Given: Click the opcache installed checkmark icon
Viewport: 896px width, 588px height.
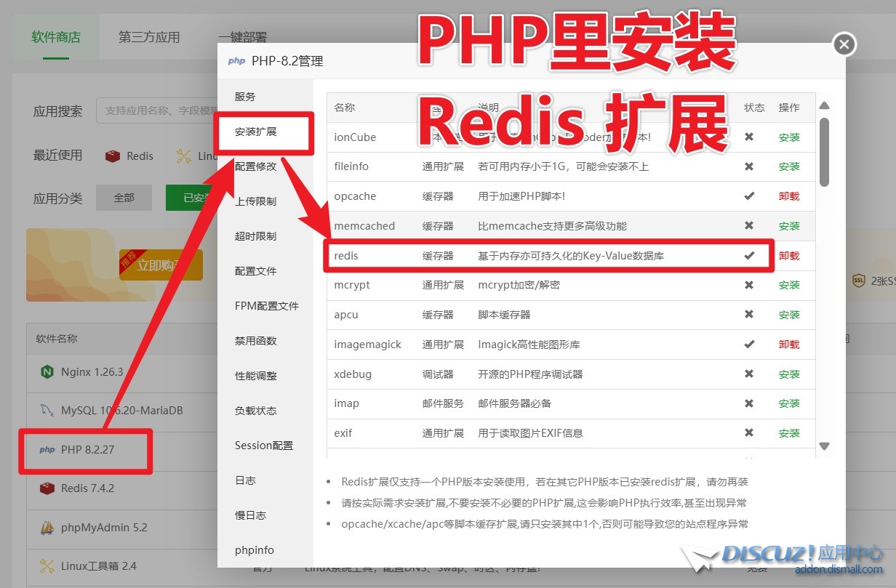Looking at the screenshot, I should (749, 196).
